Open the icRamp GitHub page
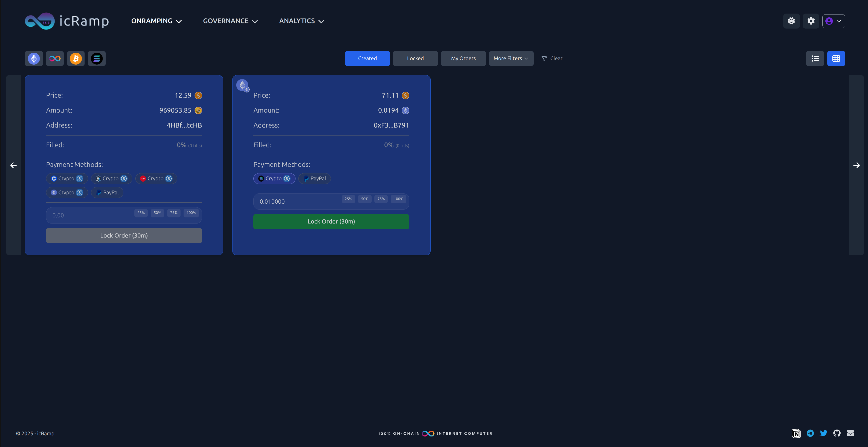 tap(837, 433)
